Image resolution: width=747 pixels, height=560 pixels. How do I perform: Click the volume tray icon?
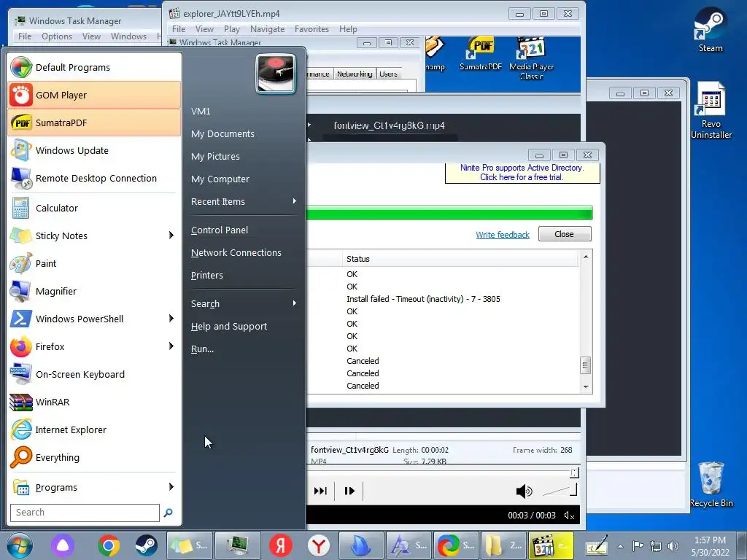(x=673, y=546)
